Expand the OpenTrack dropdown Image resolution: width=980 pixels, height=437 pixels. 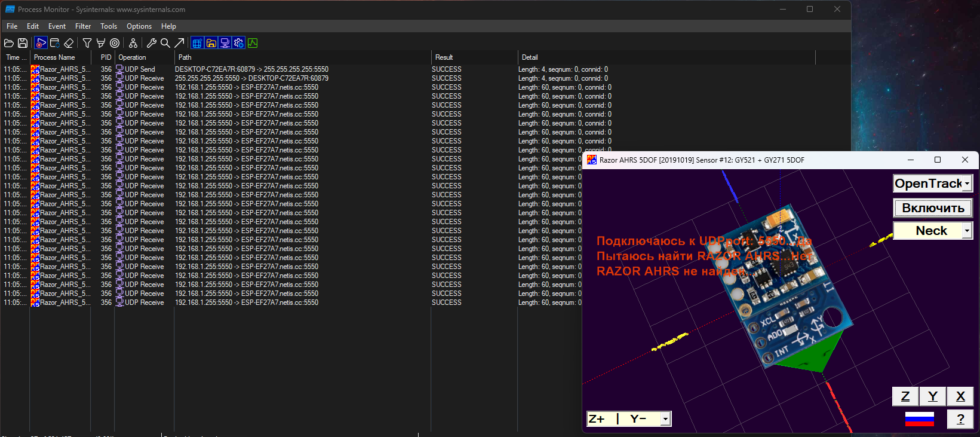[967, 184]
